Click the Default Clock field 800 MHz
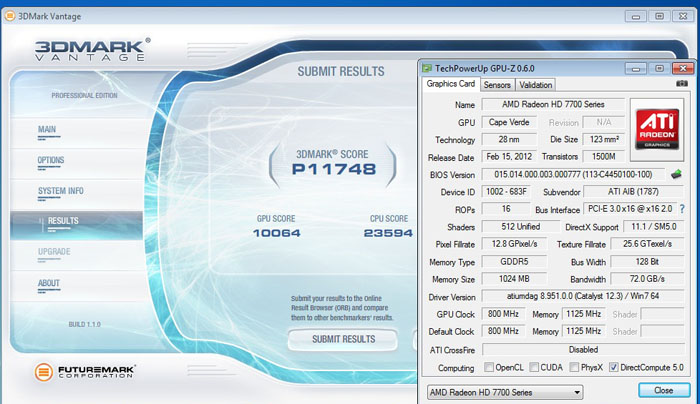700x404 pixels. click(x=503, y=331)
